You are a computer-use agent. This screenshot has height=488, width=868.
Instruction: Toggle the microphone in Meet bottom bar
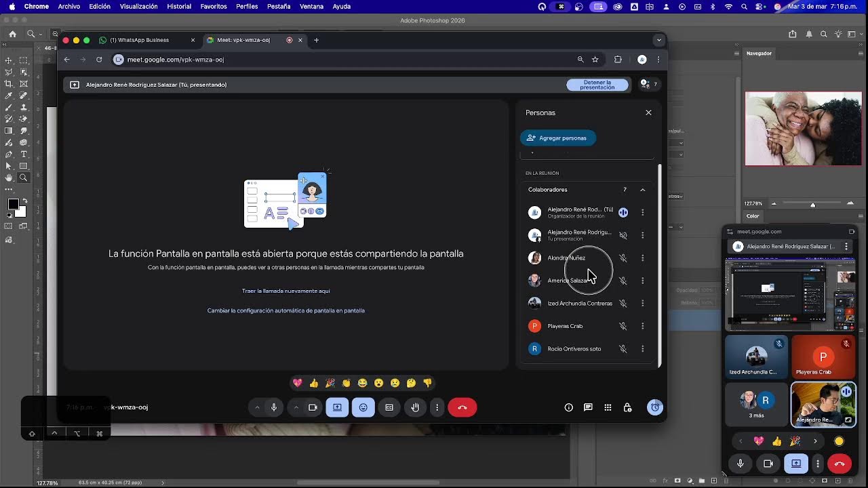tap(274, 407)
